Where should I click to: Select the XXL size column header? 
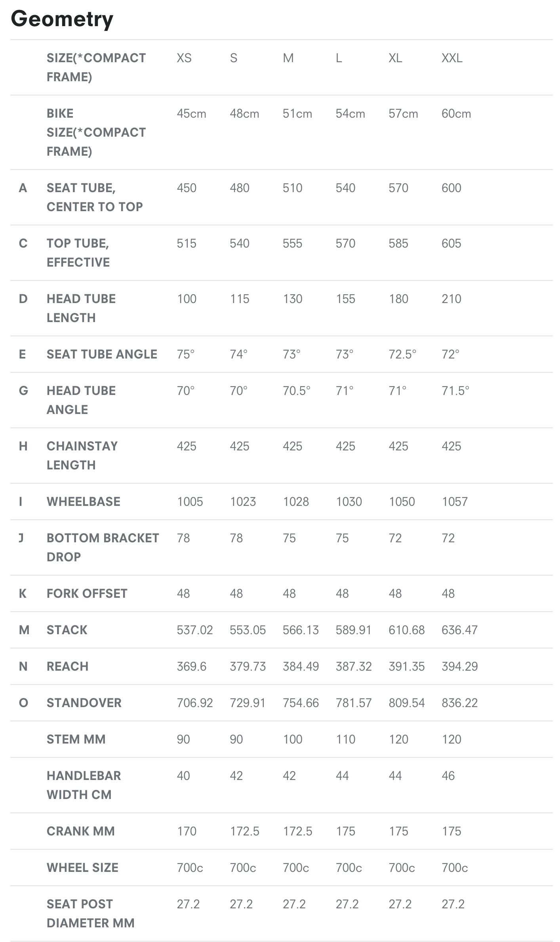[452, 58]
